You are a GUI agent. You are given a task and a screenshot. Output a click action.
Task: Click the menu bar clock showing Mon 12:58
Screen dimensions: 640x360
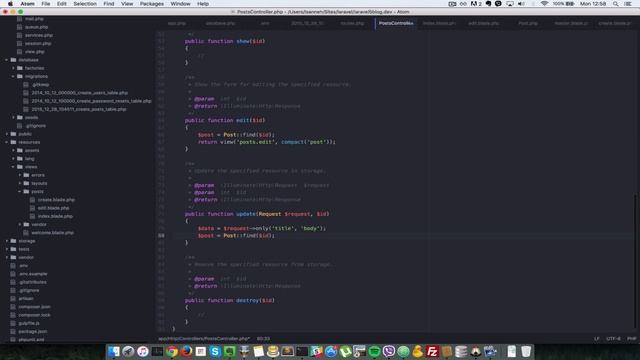click(x=593, y=4)
